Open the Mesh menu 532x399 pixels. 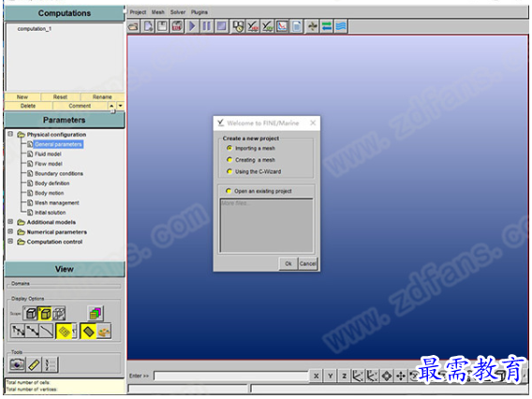click(157, 12)
